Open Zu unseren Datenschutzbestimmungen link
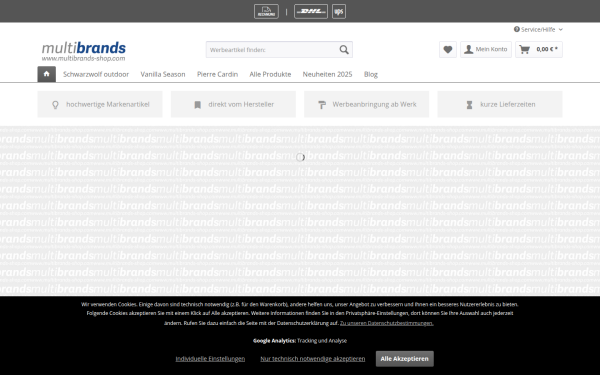600x375 pixels. pyautogui.click(x=386, y=323)
